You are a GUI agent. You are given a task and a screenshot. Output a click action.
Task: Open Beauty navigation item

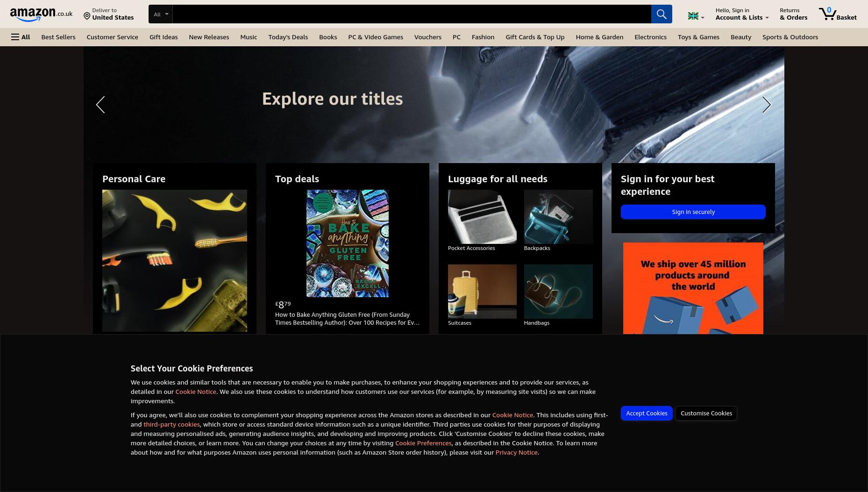click(741, 37)
